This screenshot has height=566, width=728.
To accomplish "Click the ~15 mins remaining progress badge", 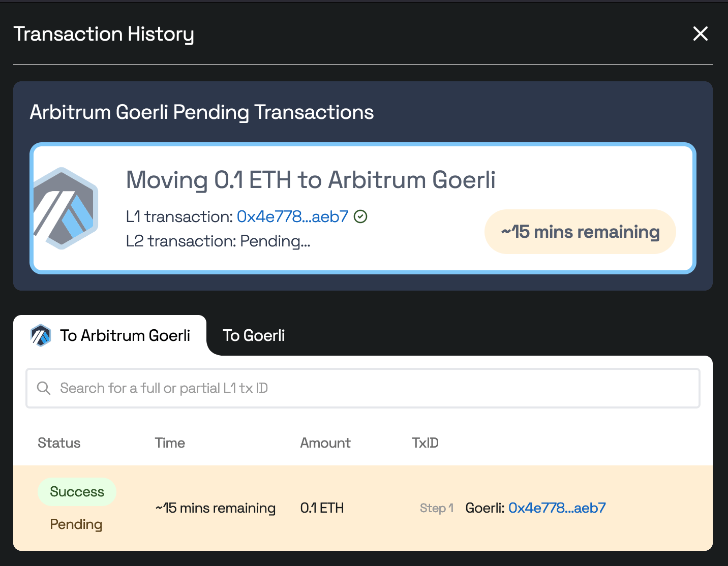I will [x=580, y=232].
